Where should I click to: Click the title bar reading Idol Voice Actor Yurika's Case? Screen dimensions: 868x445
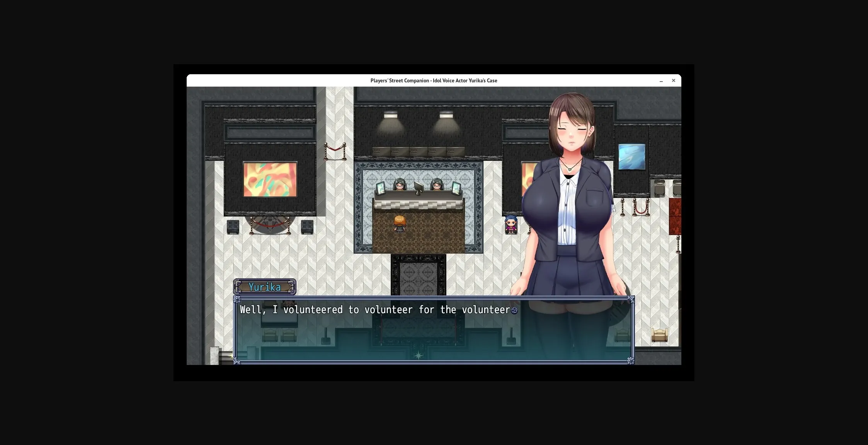pos(434,80)
